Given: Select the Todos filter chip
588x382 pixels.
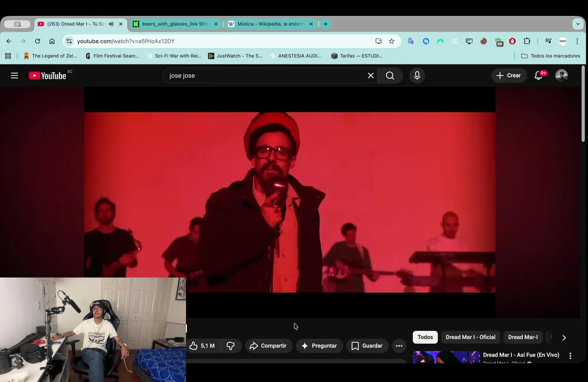Looking at the screenshot, I should click(x=425, y=337).
